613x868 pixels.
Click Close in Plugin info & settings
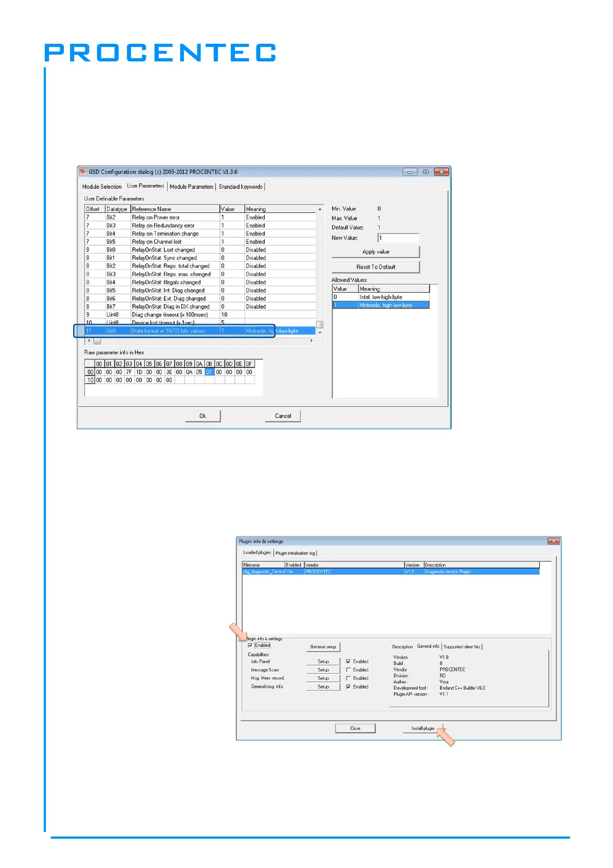(355, 728)
